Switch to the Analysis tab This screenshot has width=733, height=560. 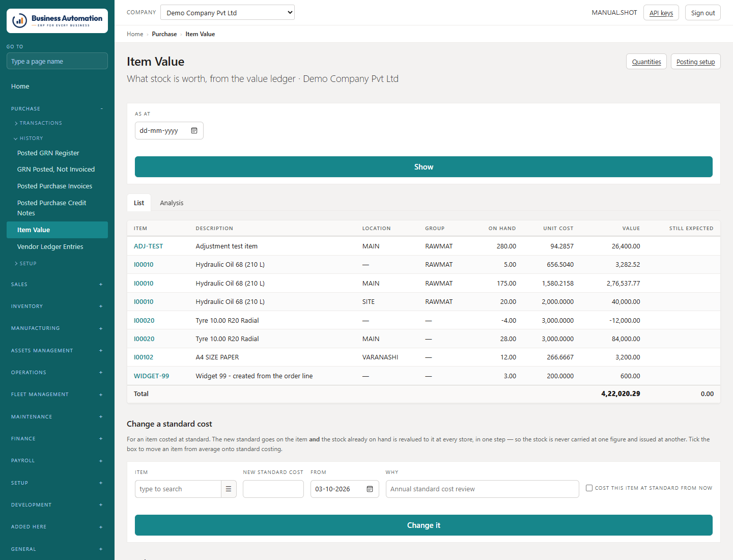click(x=172, y=203)
